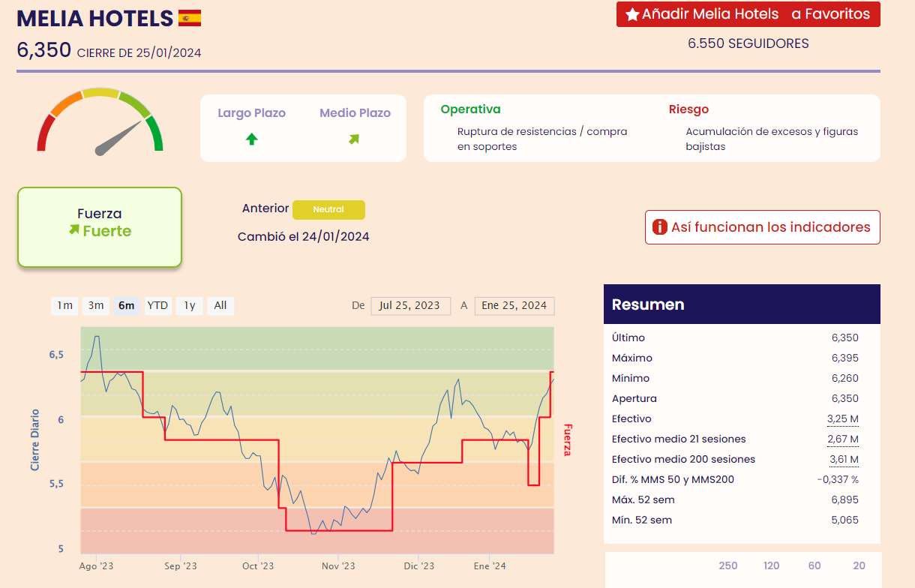Select the YTD chart range
The image size is (915, 588).
(x=157, y=305)
